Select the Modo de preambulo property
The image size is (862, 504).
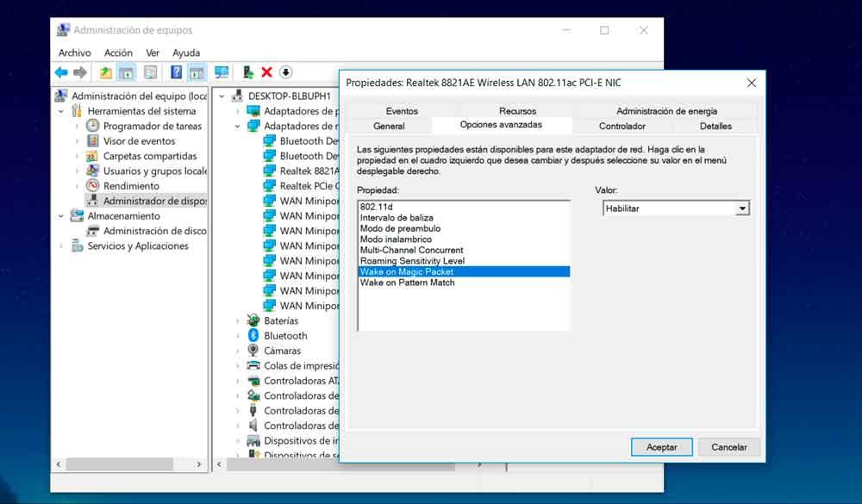464,228
